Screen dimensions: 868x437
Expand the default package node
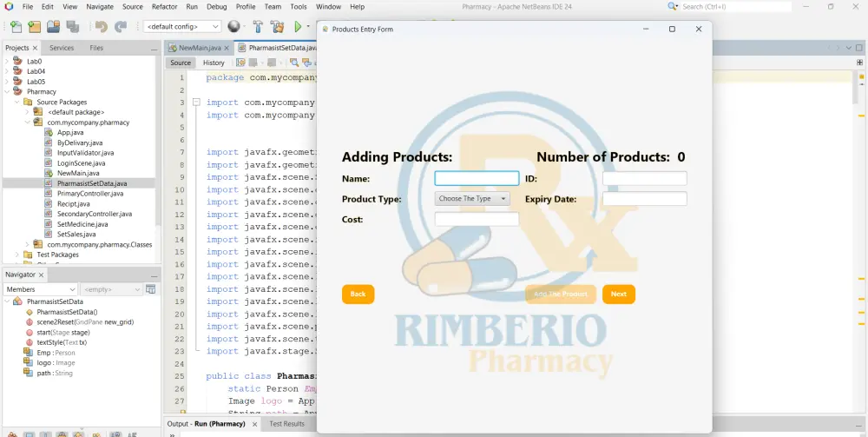[27, 112]
